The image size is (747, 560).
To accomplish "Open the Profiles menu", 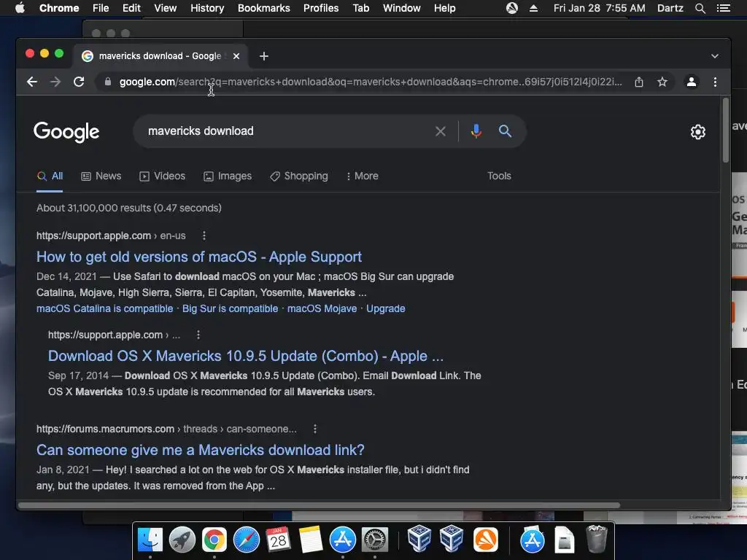I will pyautogui.click(x=321, y=8).
